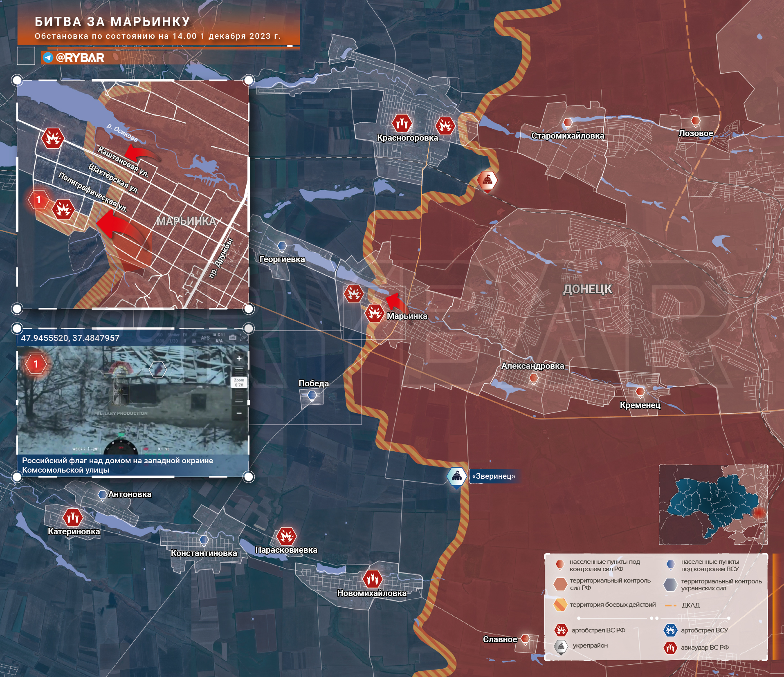Click the shelling icon above Парасковиевка
Screen dimensions: 784x677
tap(286, 536)
